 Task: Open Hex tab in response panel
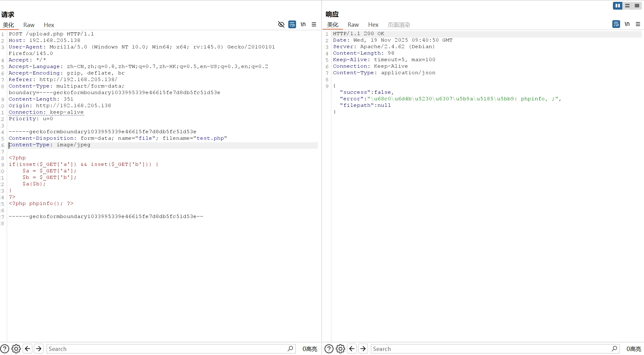pyautogui.click(x=373, y=25)
